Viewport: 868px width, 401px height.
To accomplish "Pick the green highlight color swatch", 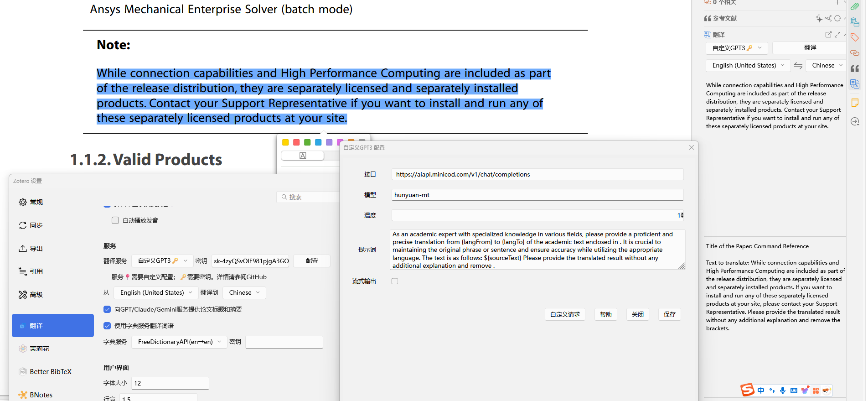I will [307, 143].
